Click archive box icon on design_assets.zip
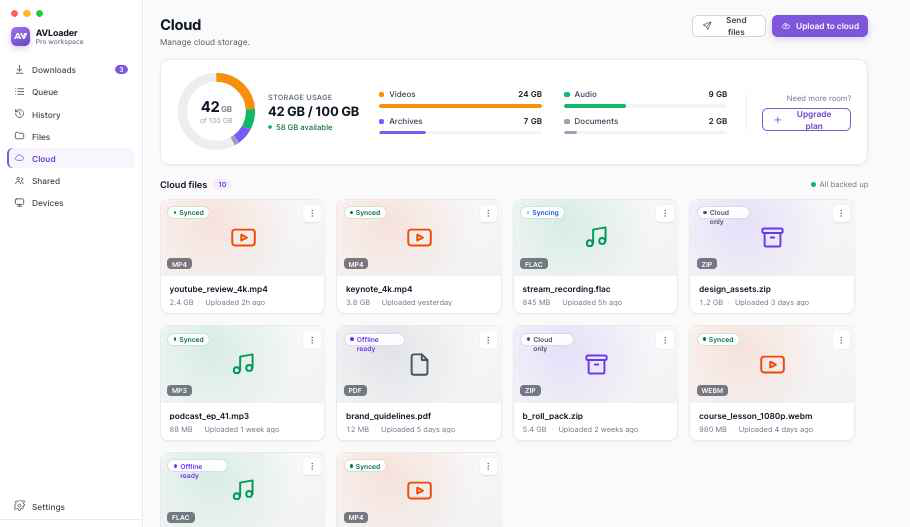Viewport: 910px width, 527px height. (772, 237)
